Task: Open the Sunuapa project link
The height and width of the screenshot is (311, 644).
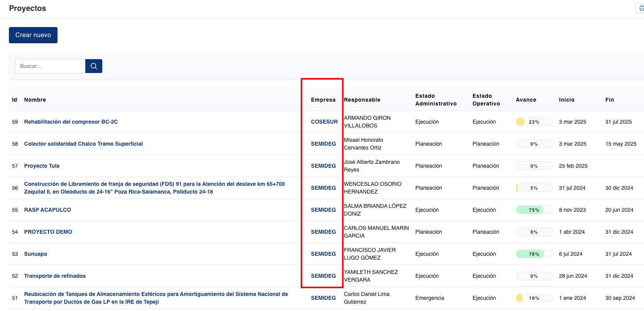Action: coord(36,254)
